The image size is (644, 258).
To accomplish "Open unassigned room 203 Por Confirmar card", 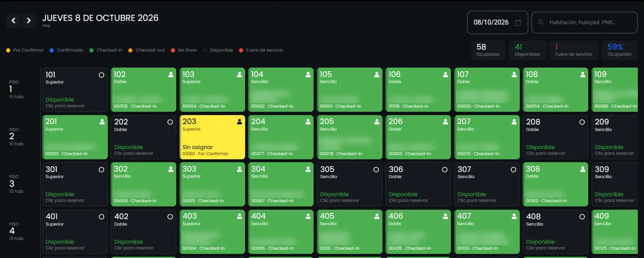I will point(212,137).
